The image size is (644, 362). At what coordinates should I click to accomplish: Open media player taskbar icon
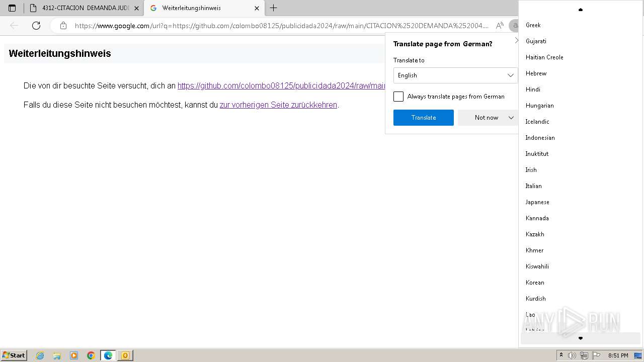pyautogui.click(x=74, y=355)
